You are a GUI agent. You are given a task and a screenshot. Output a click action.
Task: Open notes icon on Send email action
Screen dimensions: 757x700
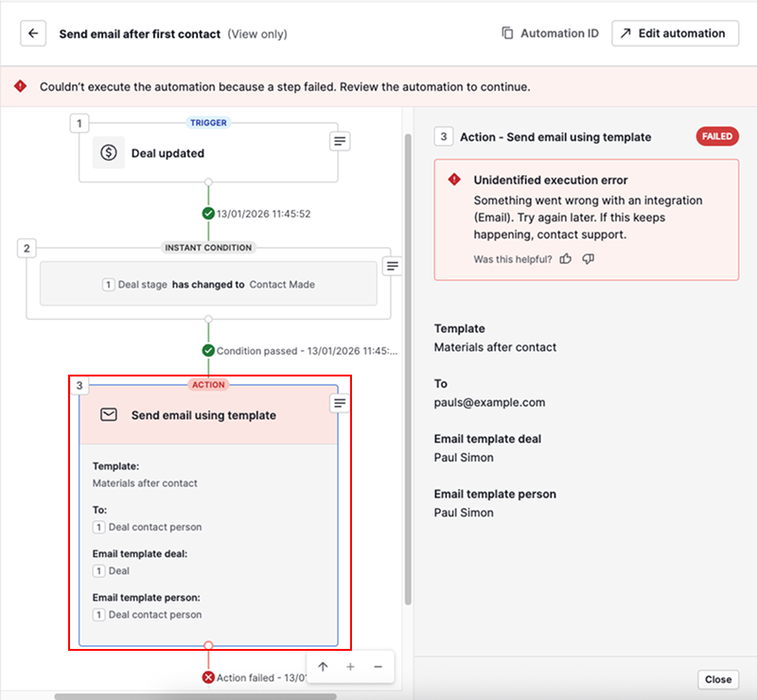click(340, 403)
